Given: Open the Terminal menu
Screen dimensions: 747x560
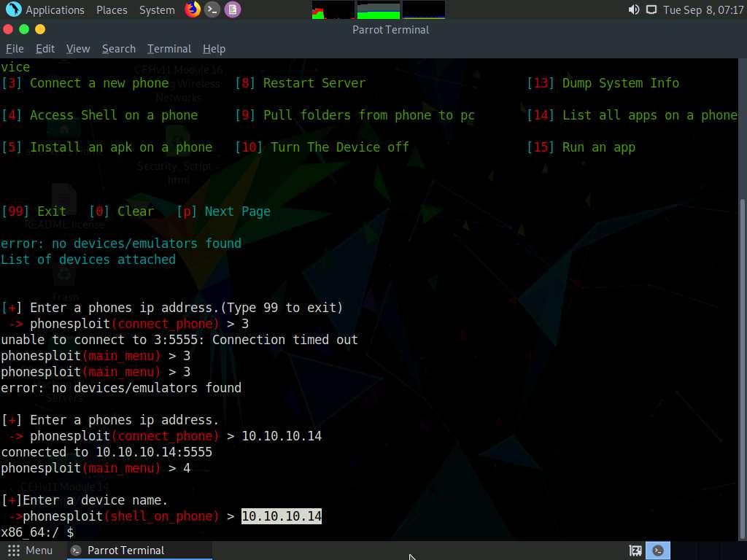Looking at the screenshot, I should click(169, 48).
